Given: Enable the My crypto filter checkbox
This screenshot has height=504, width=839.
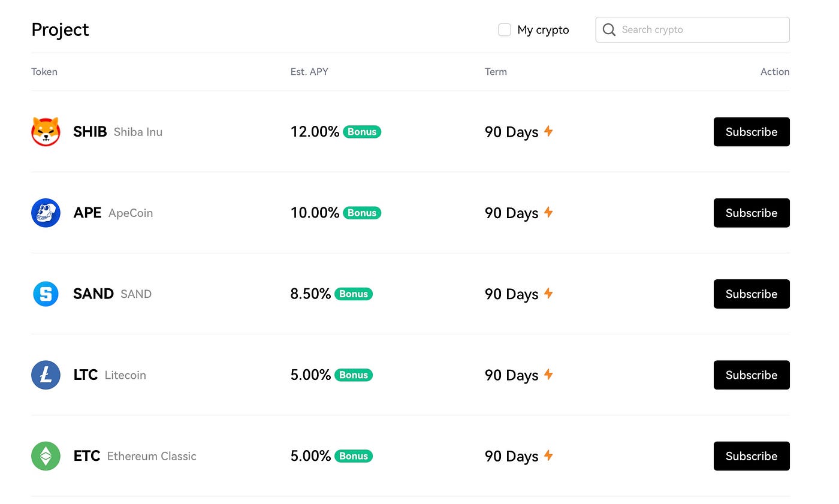Looking at the screenshot, I should pyautogui.click(x=504, y=29).
